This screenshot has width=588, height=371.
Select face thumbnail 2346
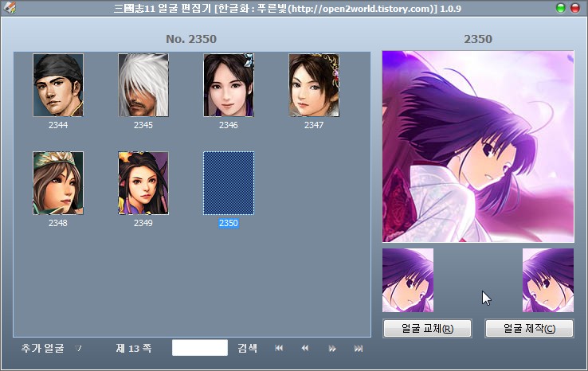(x=229, y=85)
